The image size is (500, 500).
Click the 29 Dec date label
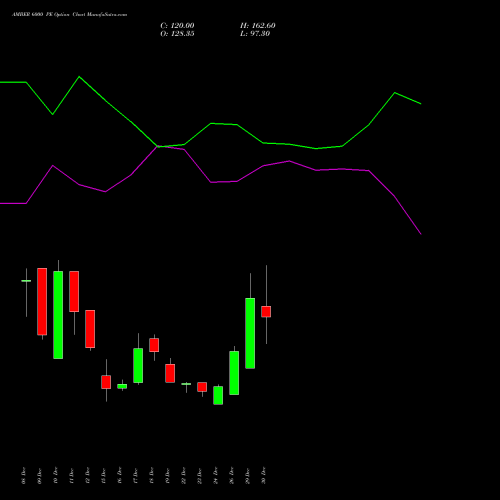click(x=247, y=475)
